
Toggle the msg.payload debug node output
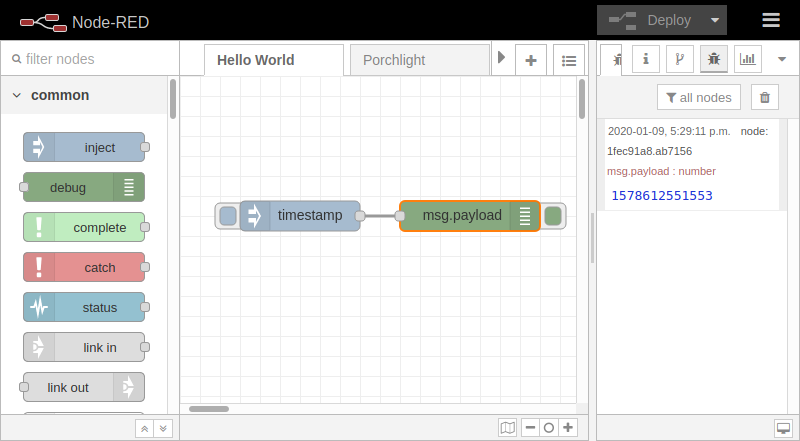tap(553, 215)
